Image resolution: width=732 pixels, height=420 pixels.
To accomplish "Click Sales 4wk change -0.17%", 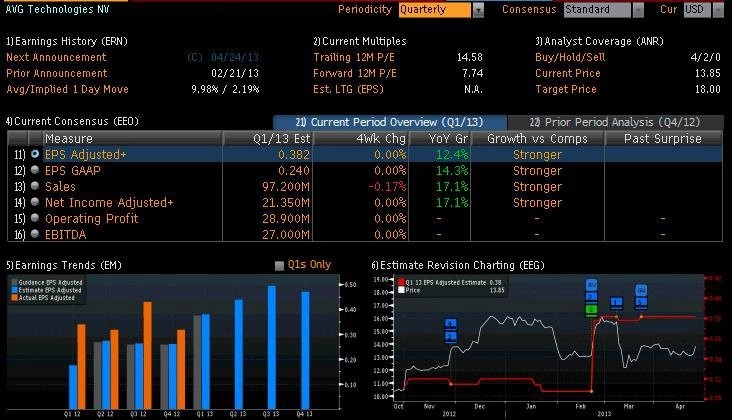I will pyautogui.click(x=387, y=186).
